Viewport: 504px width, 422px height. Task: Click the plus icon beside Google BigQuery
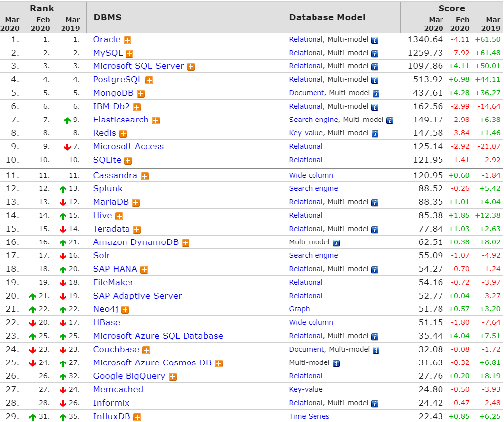click(x=173, y=377)
